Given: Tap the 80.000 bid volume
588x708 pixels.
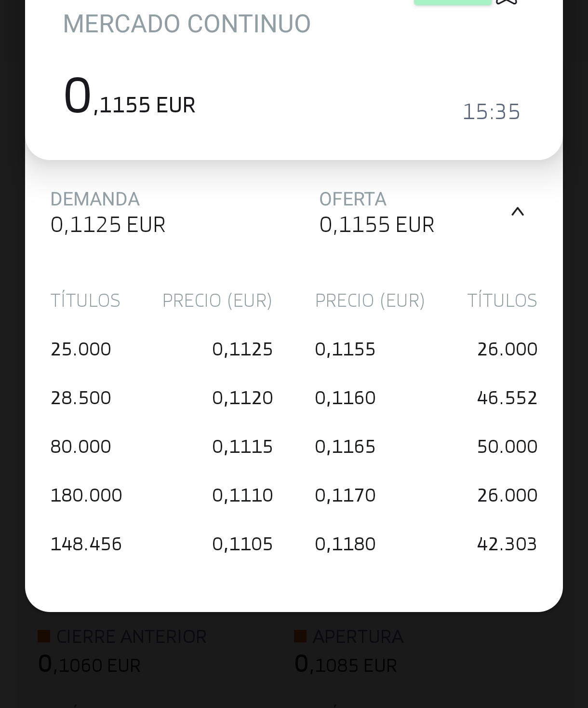Looking at the screenshot, I should (81, 447).
